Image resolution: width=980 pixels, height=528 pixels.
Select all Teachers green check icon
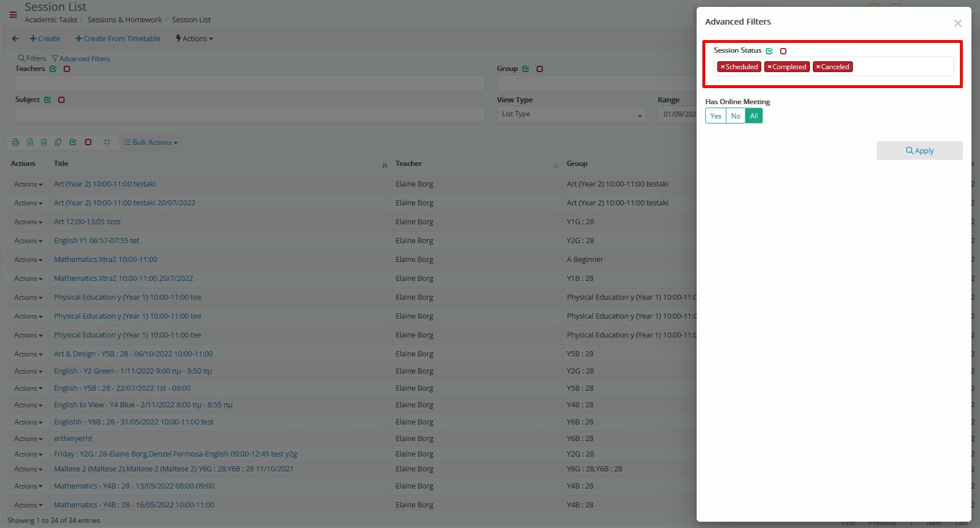(x=53, y=69)
